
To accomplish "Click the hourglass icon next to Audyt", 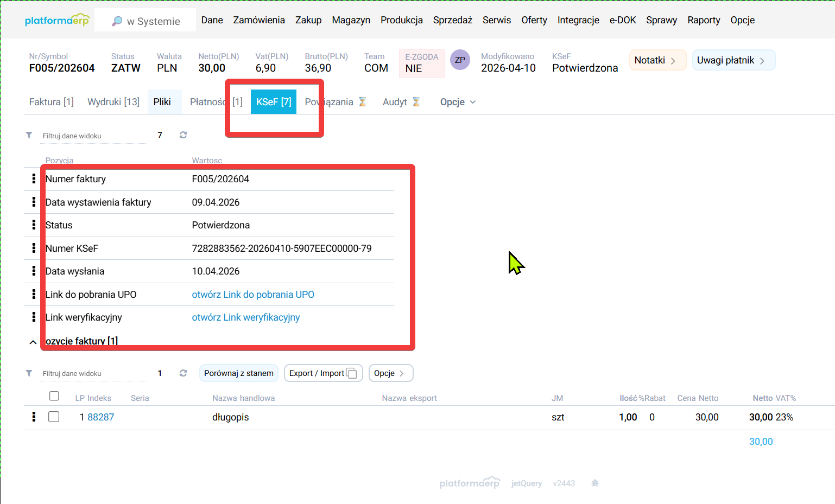I will coord(416,101).
